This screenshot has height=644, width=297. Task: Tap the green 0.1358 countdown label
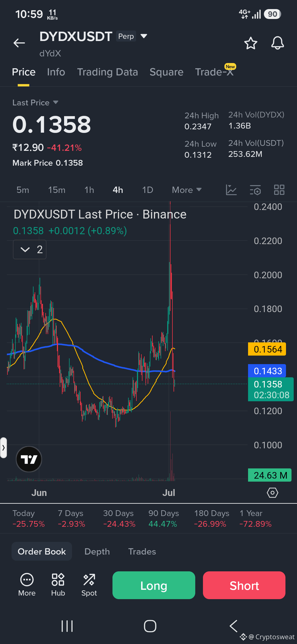click(271, 389)
